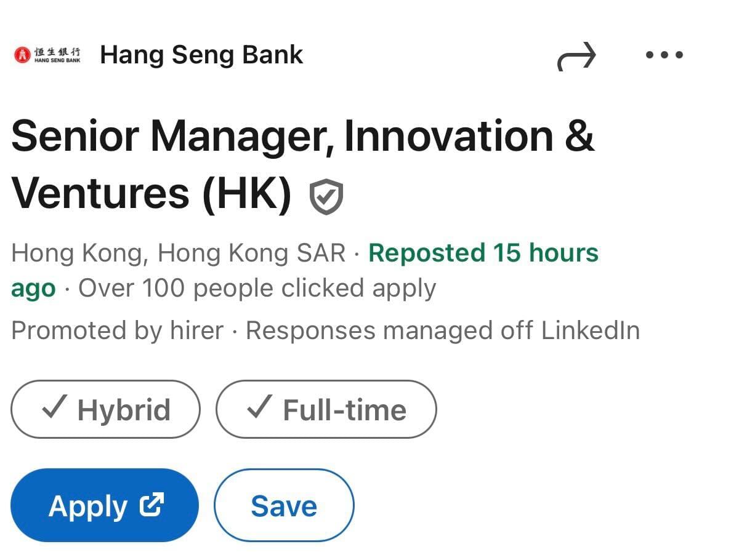731x560 pixels.
Task: Click the Chinese characters in the bank logo
Action: [x=57, y=51]
